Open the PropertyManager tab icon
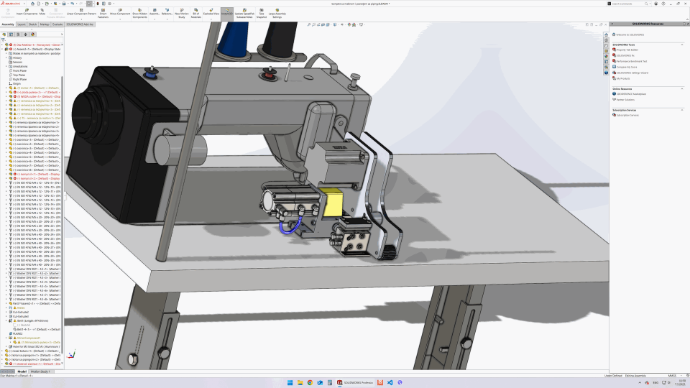This screenshot has width=690, height=388. [x=11, y=34]
